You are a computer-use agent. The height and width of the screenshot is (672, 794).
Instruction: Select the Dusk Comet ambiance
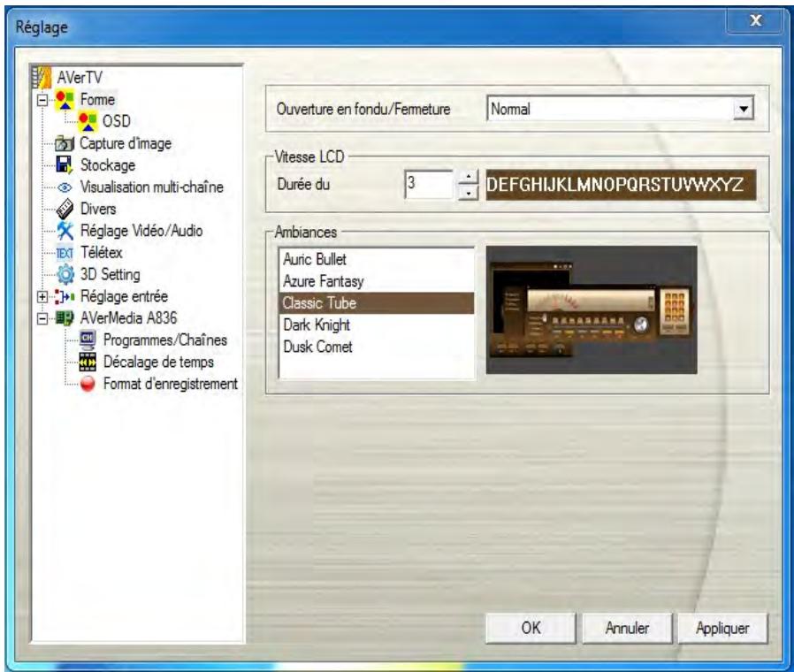(377, 347)
